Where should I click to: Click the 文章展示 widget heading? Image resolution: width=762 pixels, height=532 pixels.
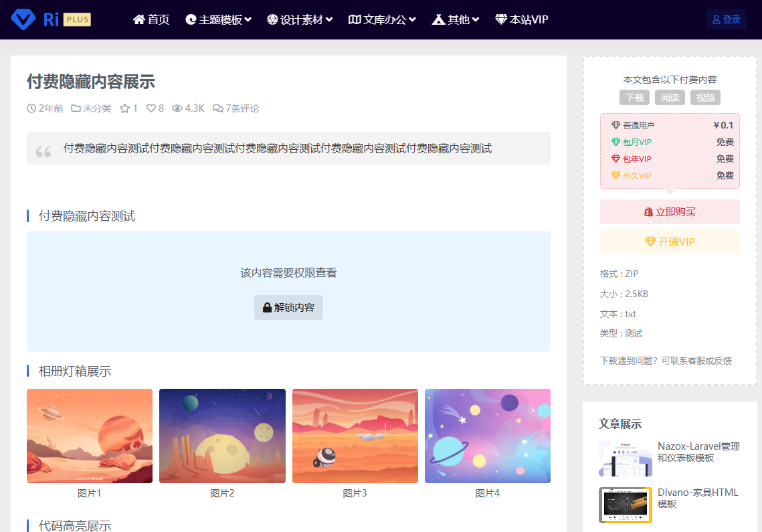[x=620, y=424]
